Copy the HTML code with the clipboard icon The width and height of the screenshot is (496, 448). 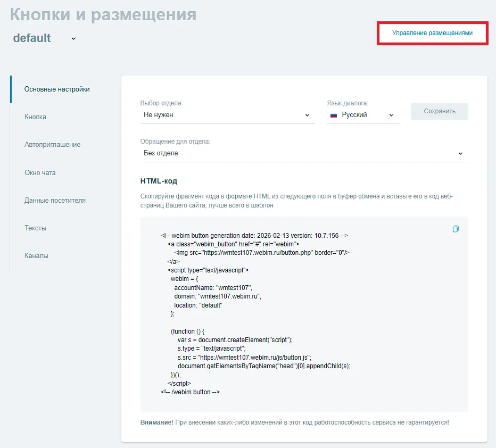pos(455,229)
